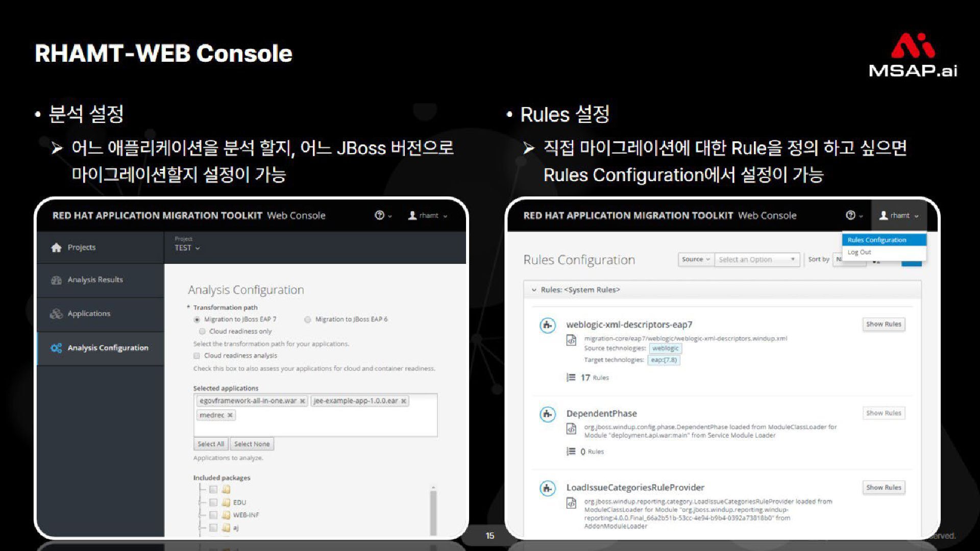Click help icon in Analysis Configuration console
Screen dimensions: 980x551
(x=379, y=215)
